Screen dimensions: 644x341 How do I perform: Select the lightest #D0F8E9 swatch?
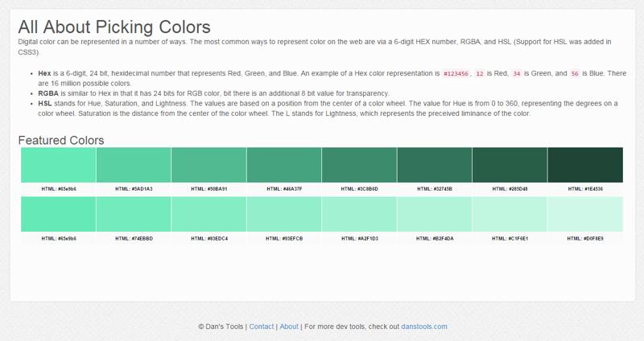[x=585, y=214]
